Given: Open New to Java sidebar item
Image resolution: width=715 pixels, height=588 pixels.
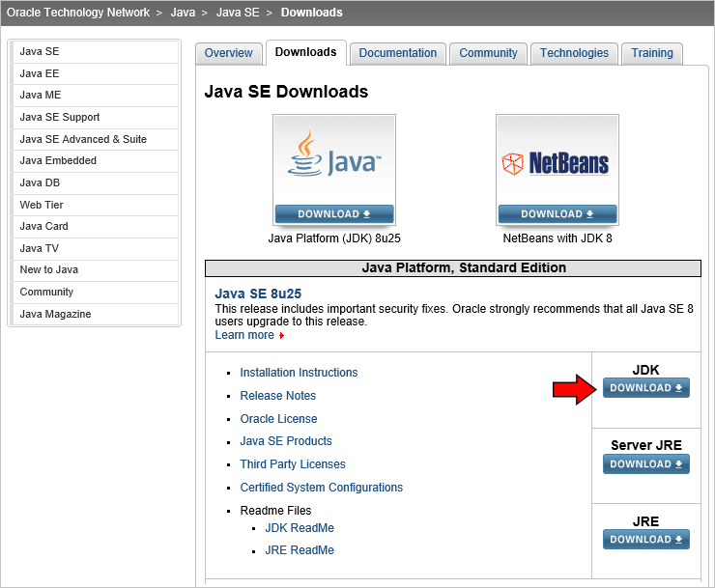Looking at the screenshot, I should click(x=95, y=269).
